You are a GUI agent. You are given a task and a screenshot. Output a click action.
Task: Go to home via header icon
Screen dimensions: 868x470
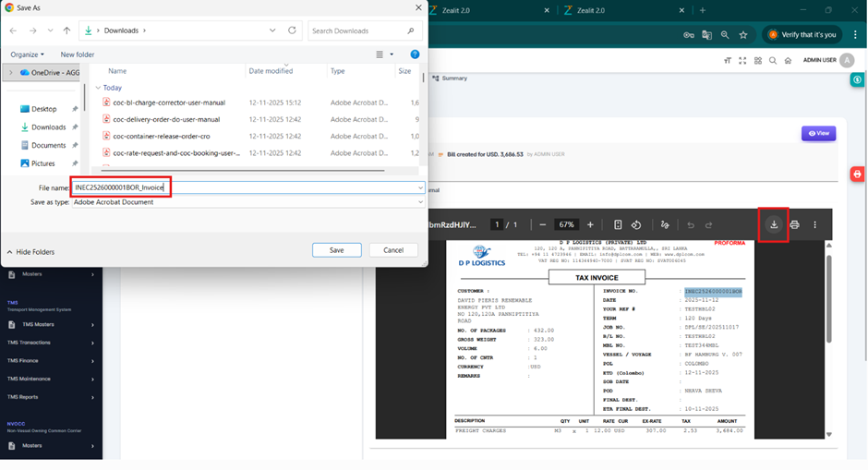point(788,60)
